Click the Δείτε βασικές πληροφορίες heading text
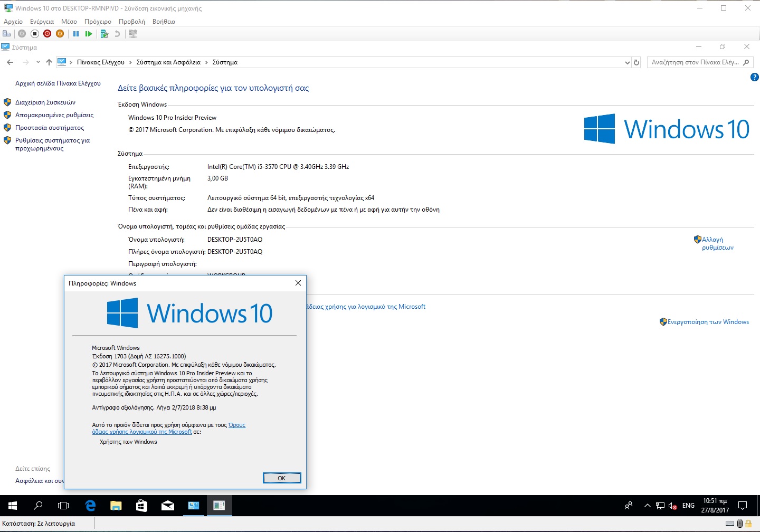This screenshot has width=760, height=532. coord(213,88)
